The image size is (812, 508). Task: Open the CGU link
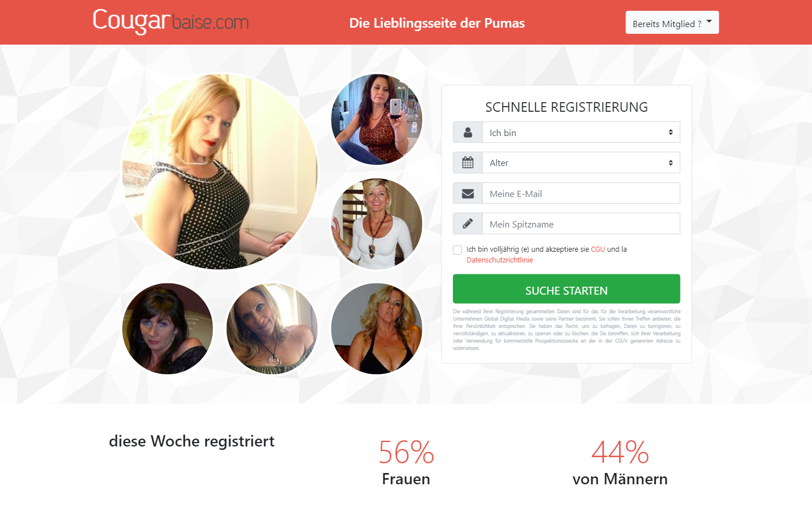click(x=598, y=249)
